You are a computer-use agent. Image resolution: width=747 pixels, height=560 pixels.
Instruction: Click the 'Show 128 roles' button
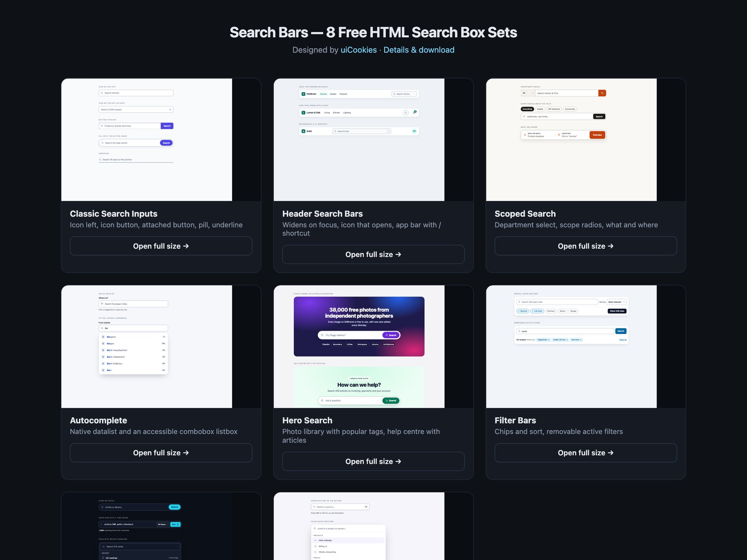(617, 311)
